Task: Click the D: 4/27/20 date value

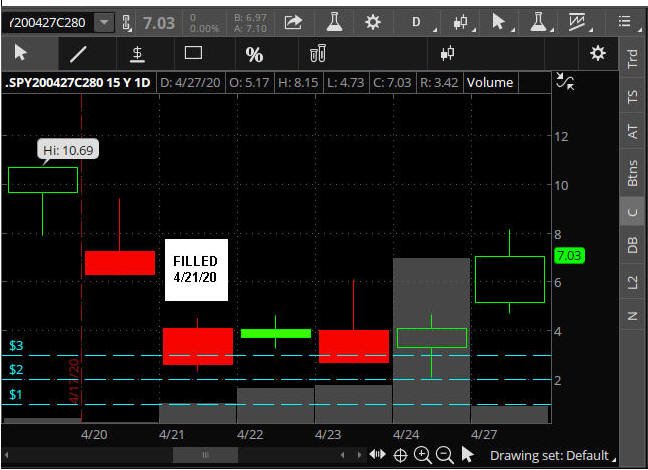Action: pos(190,82)
